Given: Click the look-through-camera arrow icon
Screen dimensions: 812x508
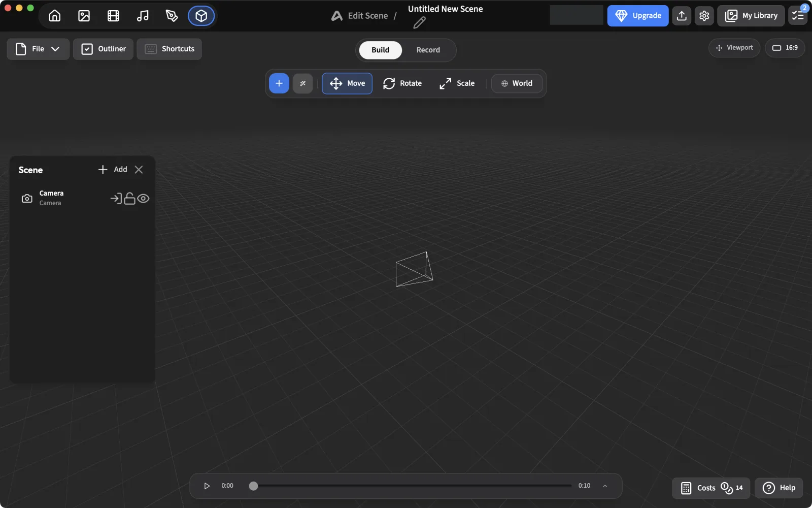Looking at the screenshot, I should pyautogui.click(x=116, y=199).
